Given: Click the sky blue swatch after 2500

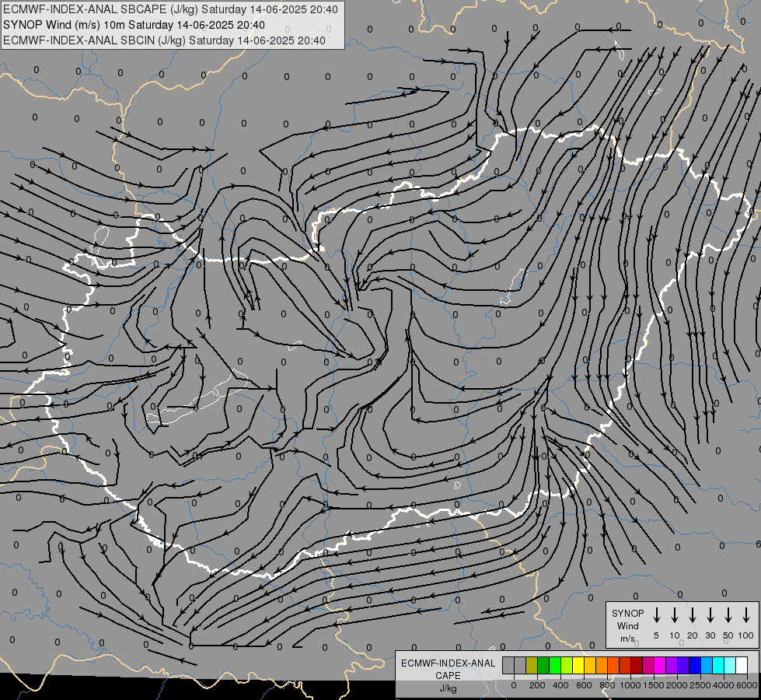Looking at the screenshot, I should [x=706, y=666].
